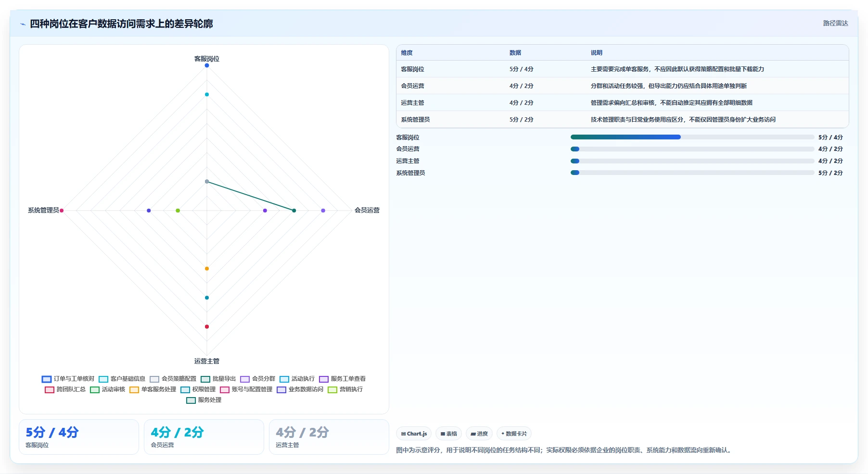The height and width of the screenshot is (474, 868).
Task: Click 客服岗位 cell in the table
Action: click(x=413, y=69)
